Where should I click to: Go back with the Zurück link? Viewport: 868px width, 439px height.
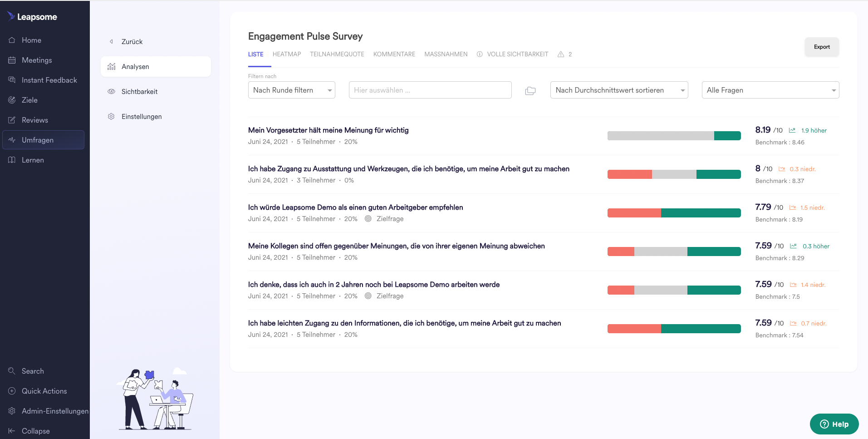pos(132,41)
